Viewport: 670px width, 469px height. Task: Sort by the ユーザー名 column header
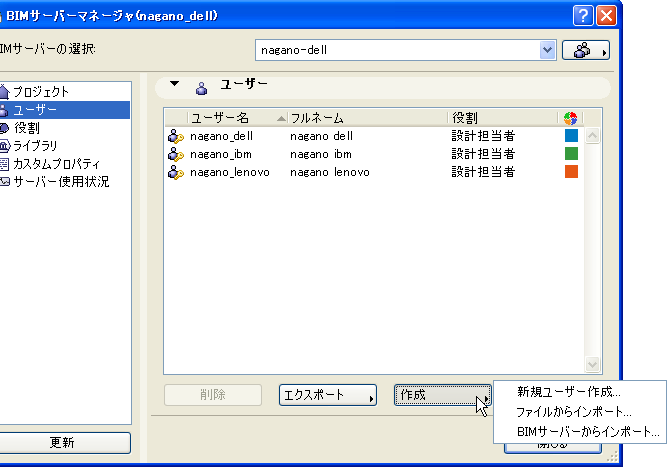click(237, 118)
